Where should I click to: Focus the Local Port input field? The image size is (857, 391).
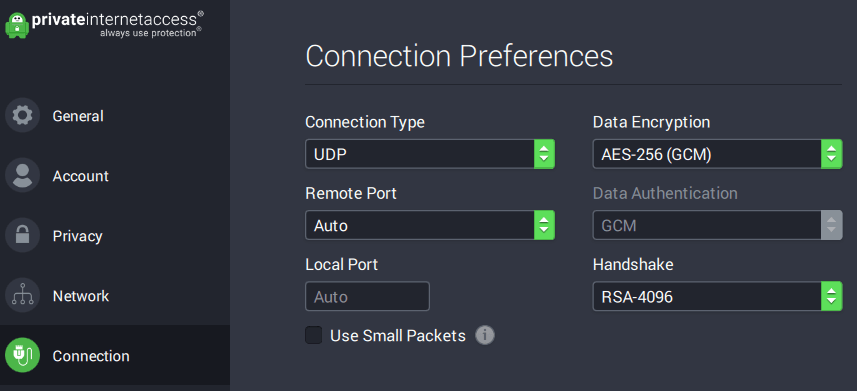pyautogui.click(x=367, y=296)
